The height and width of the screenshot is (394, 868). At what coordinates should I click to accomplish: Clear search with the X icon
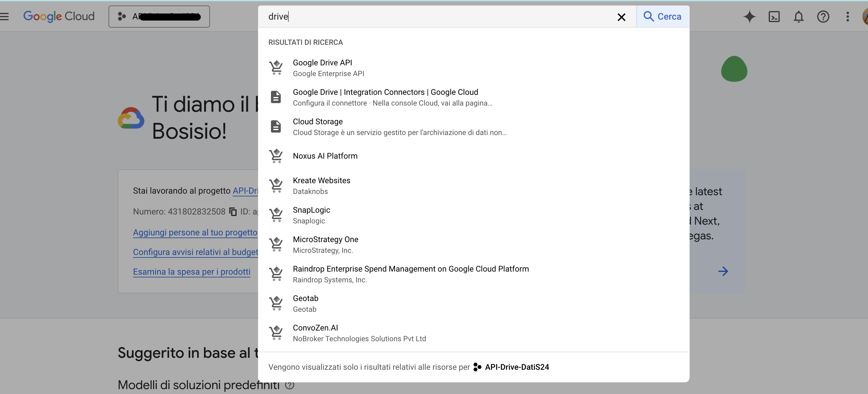pos(621,17)
